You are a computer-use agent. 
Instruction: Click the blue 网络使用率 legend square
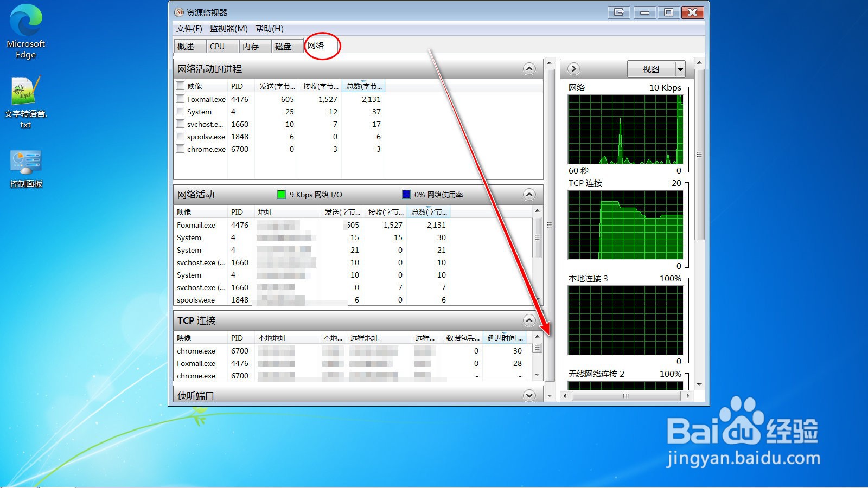[406, 194]
